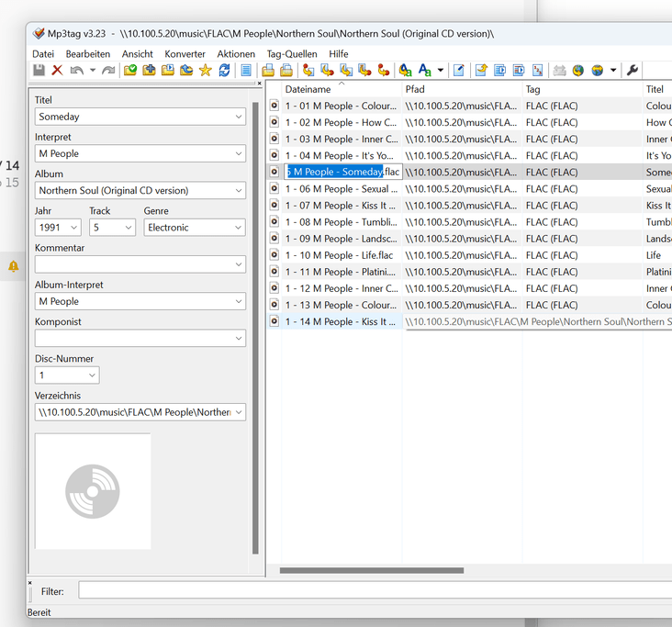
Task: Expand the undo history dropdown arrow
Action: 93,70
